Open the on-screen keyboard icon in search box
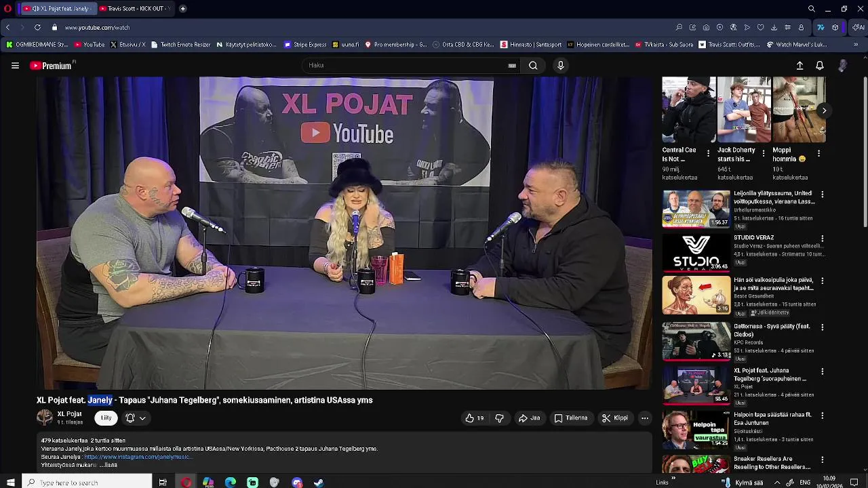The image size is (868, 488). pos(512,66)
